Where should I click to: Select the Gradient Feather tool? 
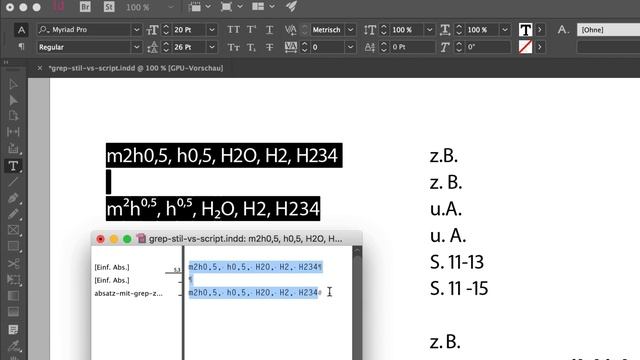(13, 312)
